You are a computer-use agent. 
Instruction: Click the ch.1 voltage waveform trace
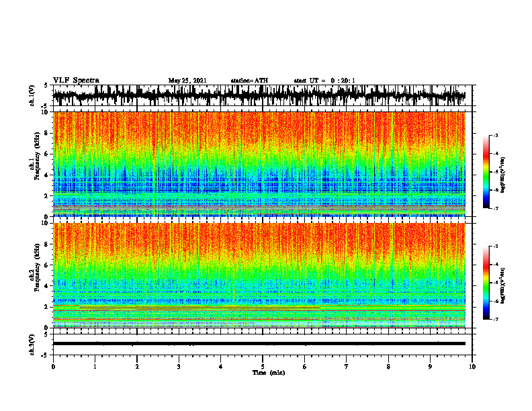pos(259,95)
